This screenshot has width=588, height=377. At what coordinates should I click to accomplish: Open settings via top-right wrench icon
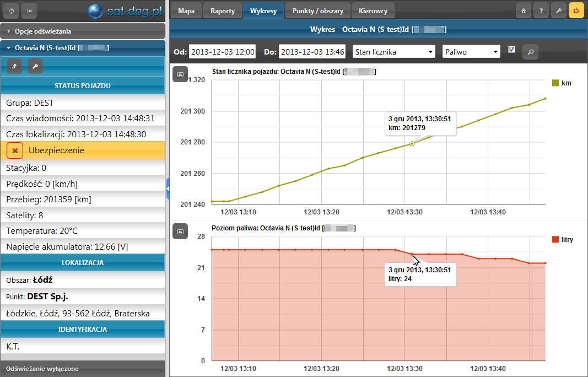click(558, 10)
